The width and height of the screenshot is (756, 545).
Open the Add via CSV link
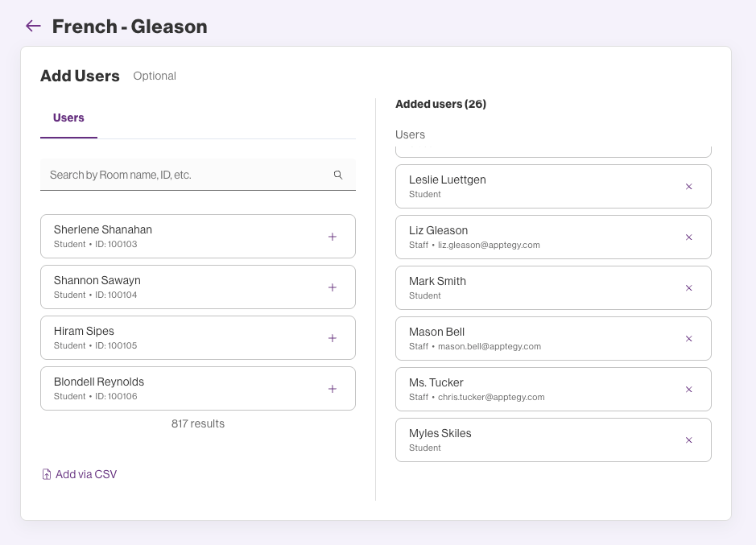[85, 475]
